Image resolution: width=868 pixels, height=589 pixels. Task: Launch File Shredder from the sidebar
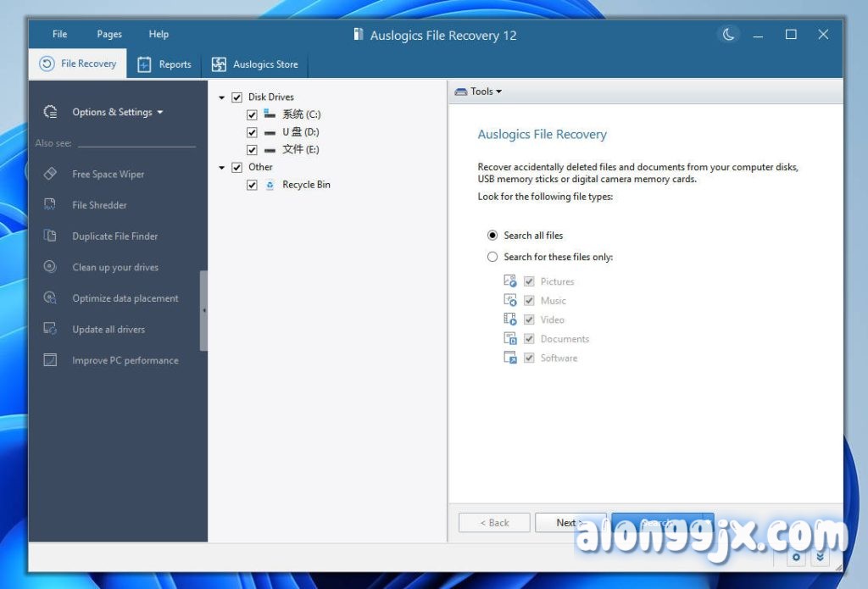(x=99, y=205)
